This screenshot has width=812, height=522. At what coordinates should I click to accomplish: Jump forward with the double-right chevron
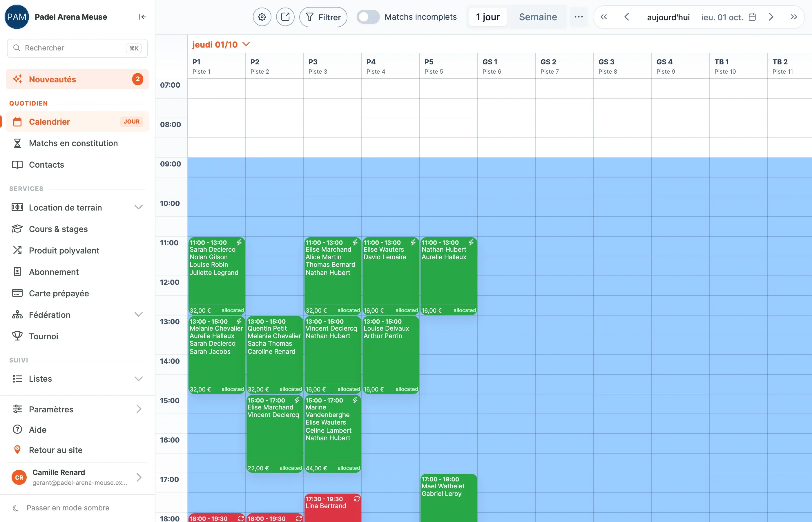pyautogui.click(x=794, y=17)
